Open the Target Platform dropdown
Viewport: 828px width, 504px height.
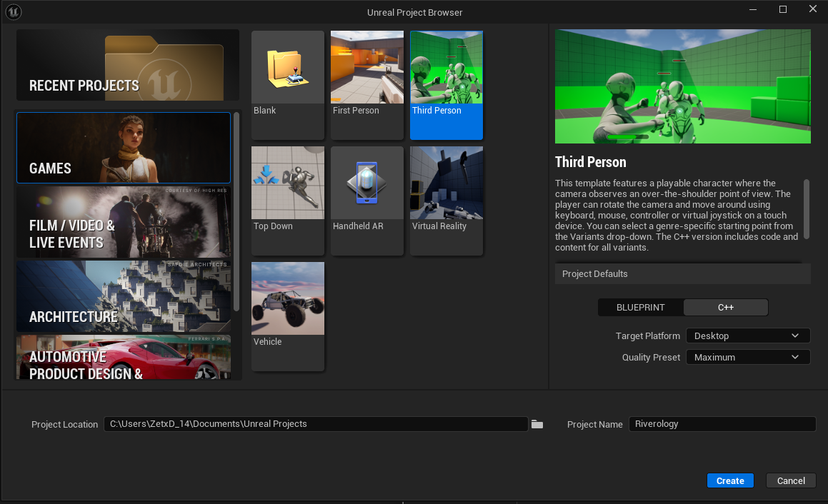[x=747, y=336]
